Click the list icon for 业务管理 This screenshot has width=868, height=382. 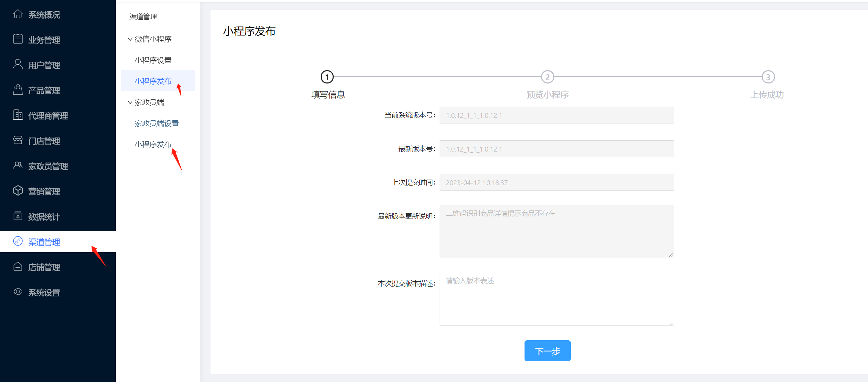point(18,39)
